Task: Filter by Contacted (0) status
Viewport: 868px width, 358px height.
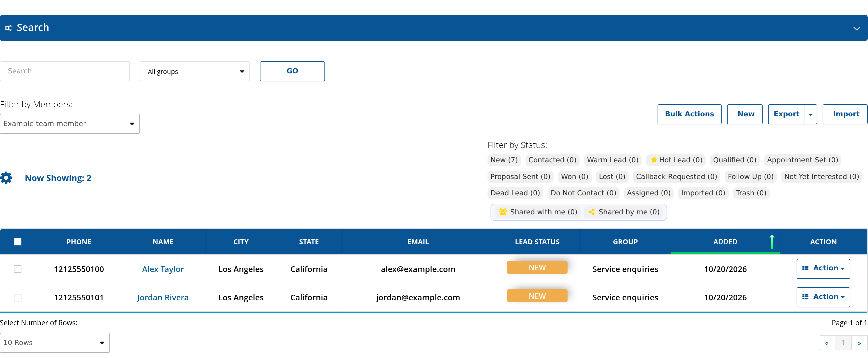Action: 552,160
